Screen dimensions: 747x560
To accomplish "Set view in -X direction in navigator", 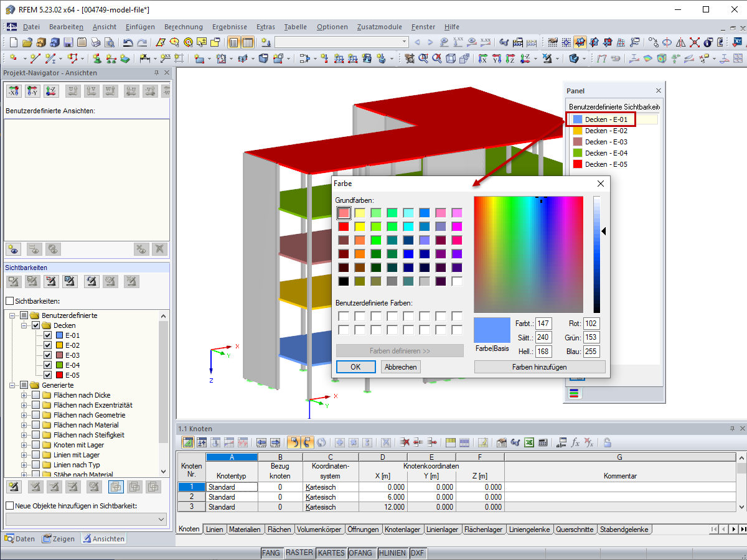I will (14, 91).
